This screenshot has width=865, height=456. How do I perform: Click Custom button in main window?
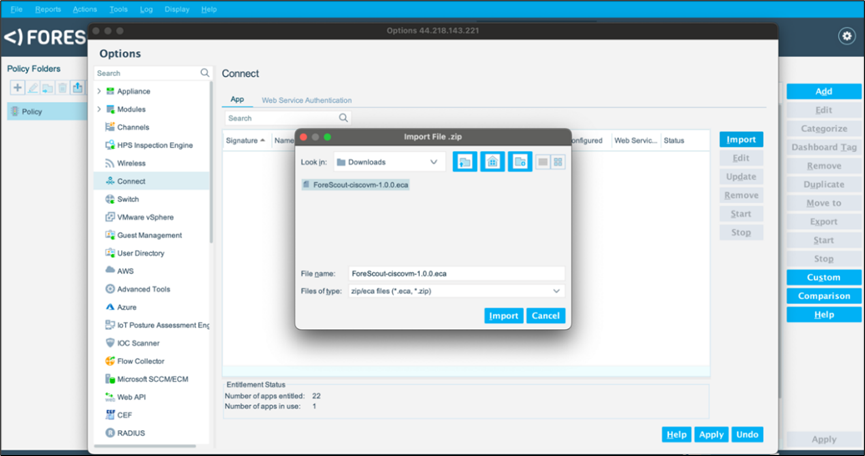point(824,277)
